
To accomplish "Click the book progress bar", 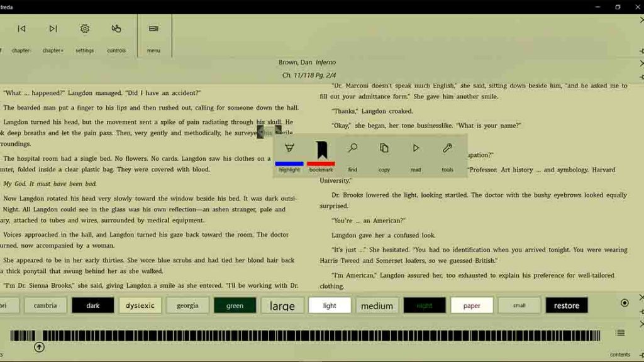I will (x=305, y=336).
